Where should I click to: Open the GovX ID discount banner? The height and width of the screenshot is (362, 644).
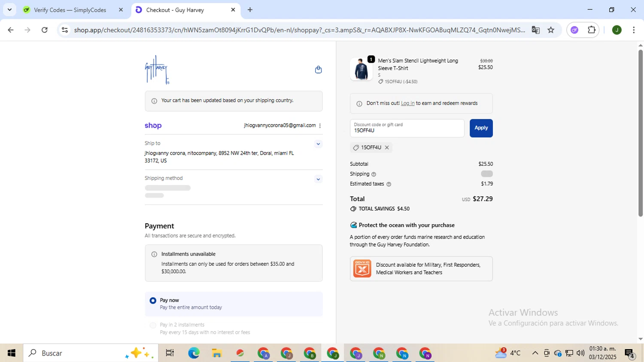(x=421, y=269)
